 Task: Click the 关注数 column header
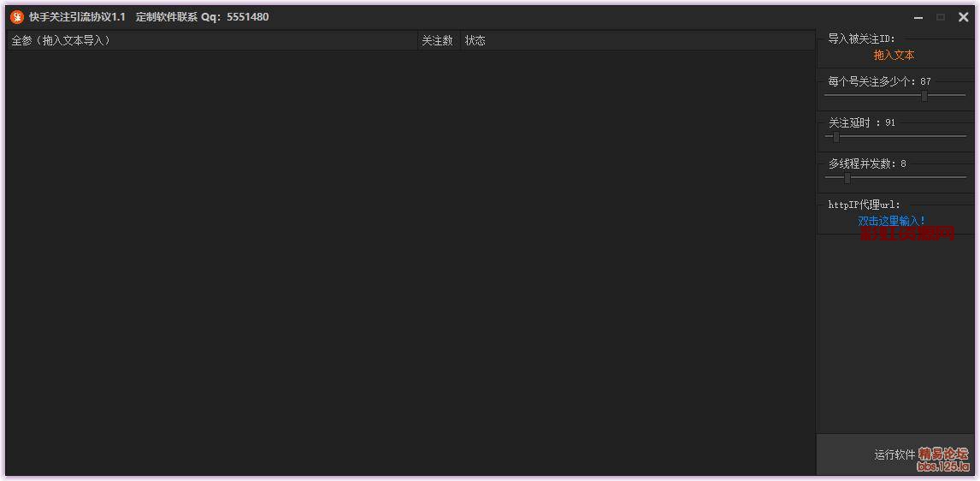point(438,40)
